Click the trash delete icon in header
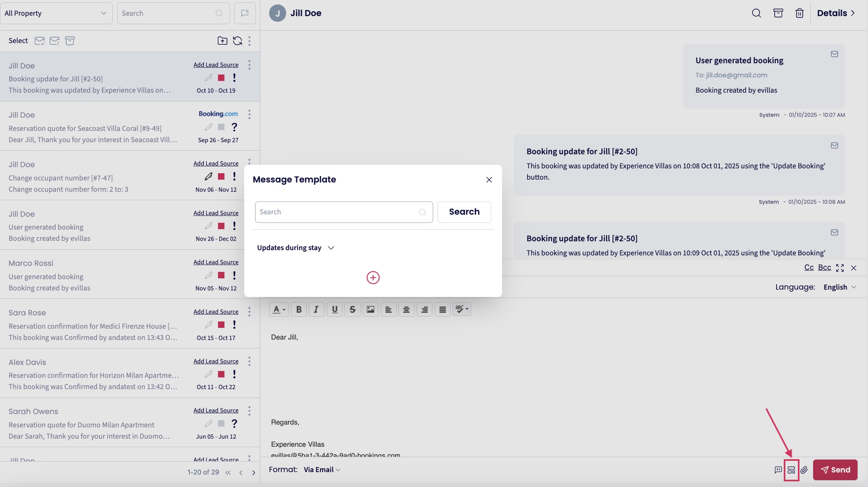Viewport: 868px width, 487px height. tap(799, 13)
